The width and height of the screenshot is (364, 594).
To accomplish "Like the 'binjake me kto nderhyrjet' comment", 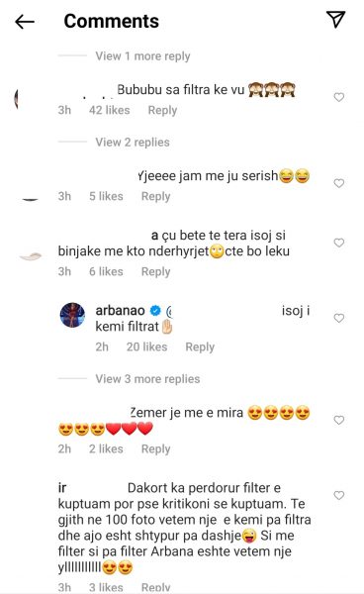I will (x=338, y=243).
